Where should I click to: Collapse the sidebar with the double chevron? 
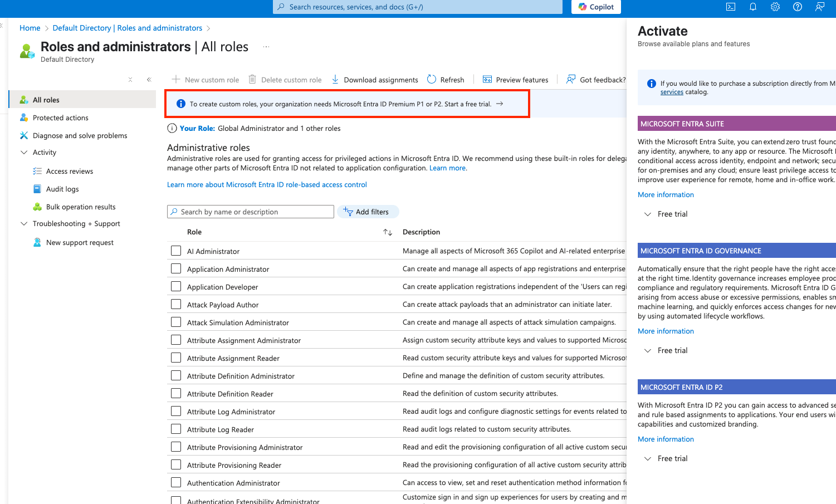point(149,80)
